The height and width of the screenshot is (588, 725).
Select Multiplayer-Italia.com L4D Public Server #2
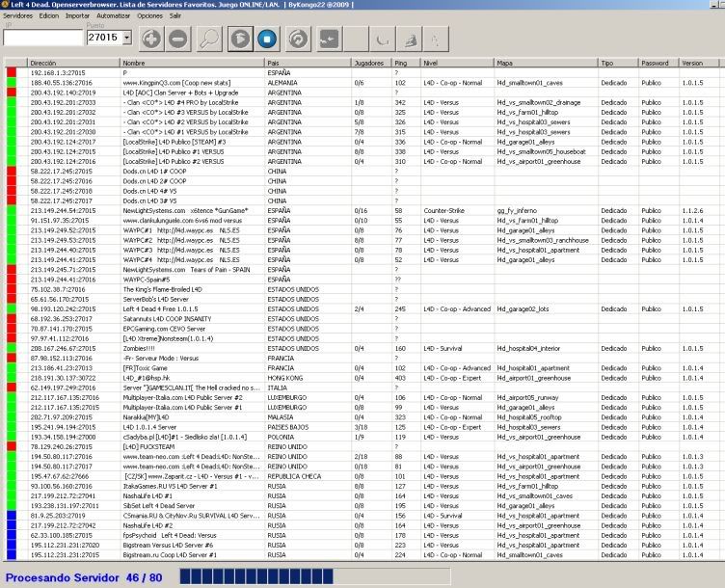pos(362,397)
